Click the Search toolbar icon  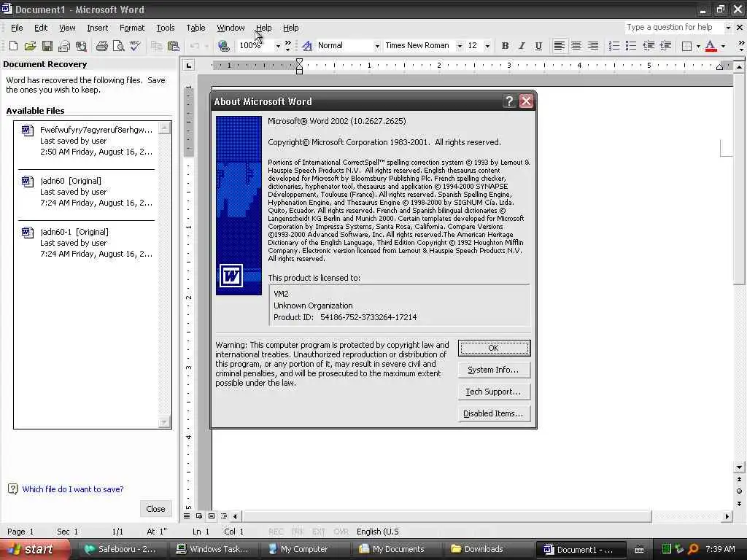(81, 46)
